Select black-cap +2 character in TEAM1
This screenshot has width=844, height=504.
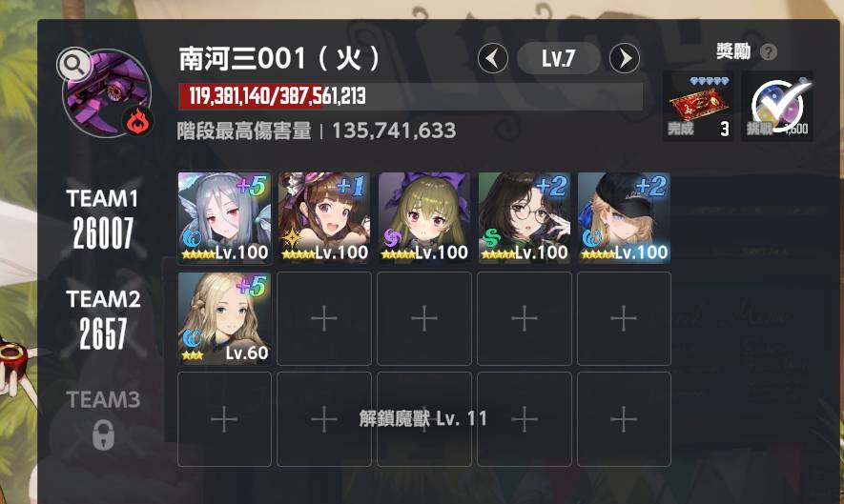(x=624, y=218)
